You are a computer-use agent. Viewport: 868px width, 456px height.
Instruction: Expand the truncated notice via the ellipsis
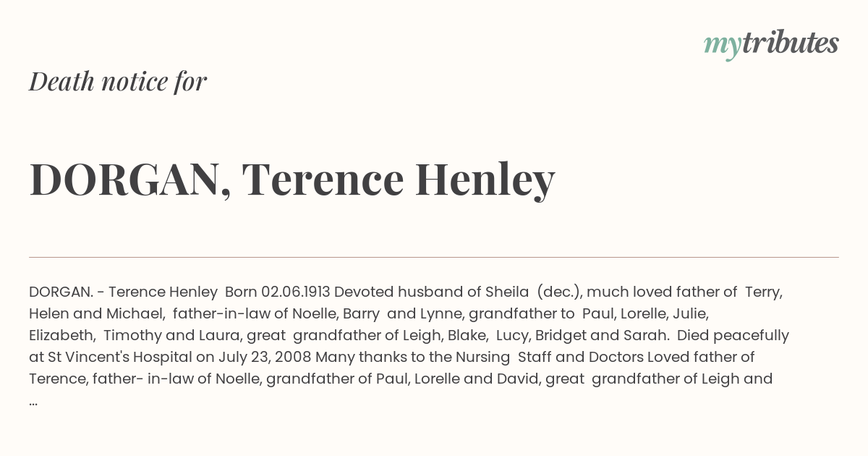pos(33,400)
